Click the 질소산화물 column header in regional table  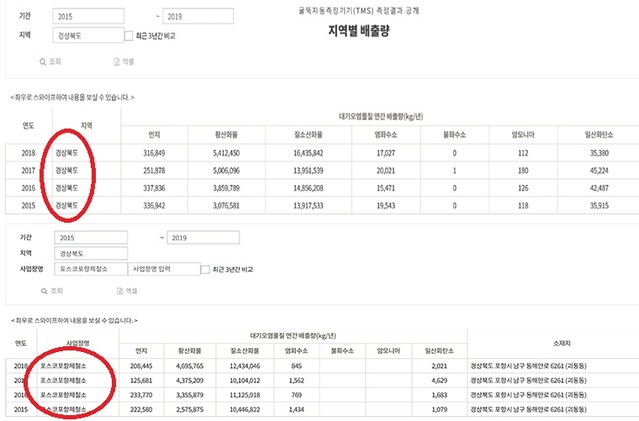pyautogui.click(x=308, y=134)
